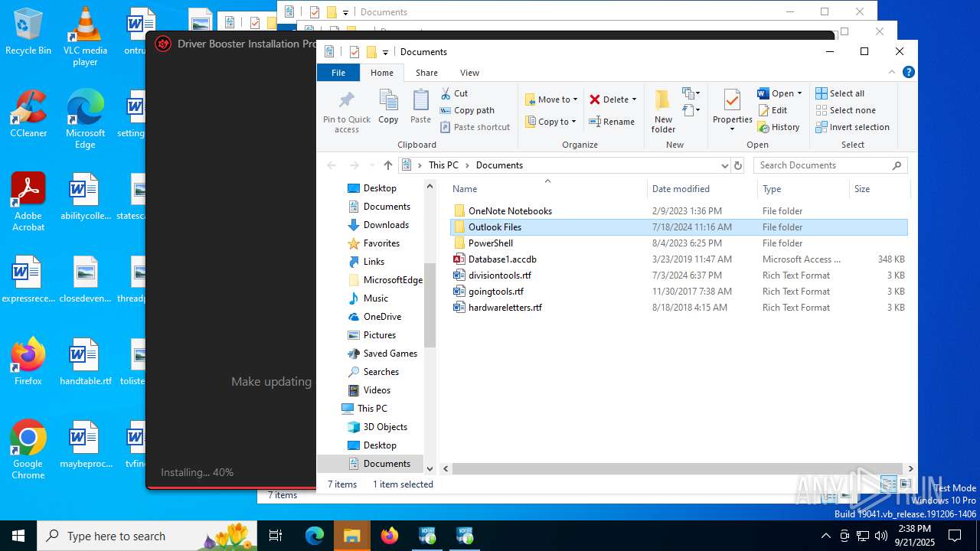Screen dimensions: 980x551
Task: Click the Open button with Word icon
Action: click(x=779, y=93)
